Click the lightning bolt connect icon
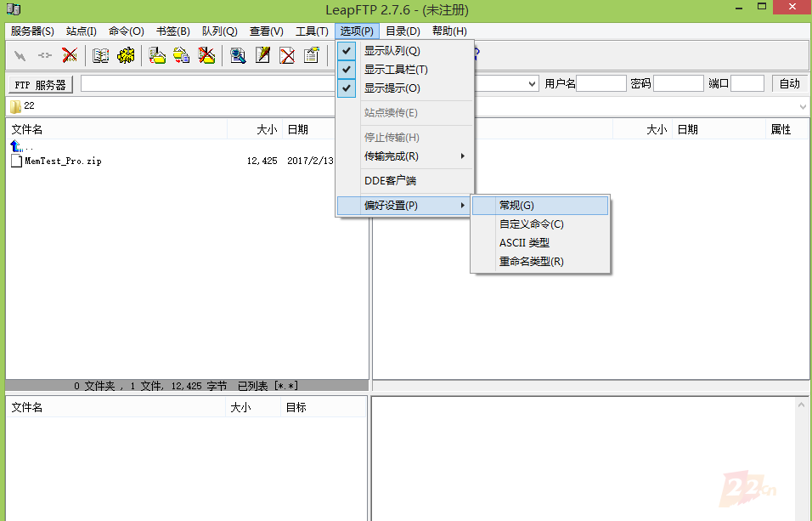Screen dimensions: 812x521 click(20, 55)
